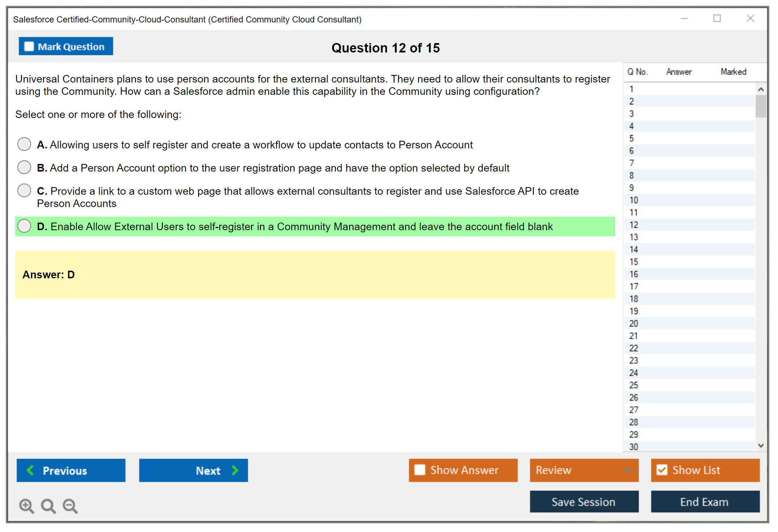Screen dimensions: 778x532
Task: Tick the Mark Question checkbox
Action: point(29,46)
